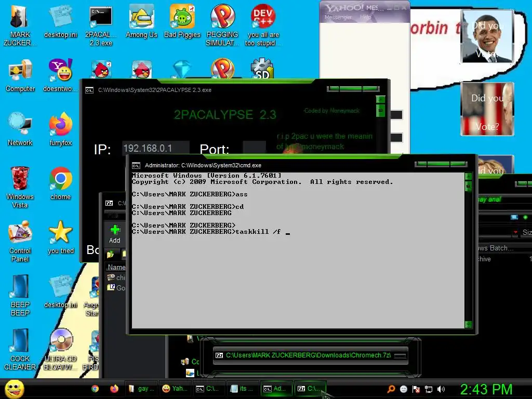The image size is (532, 399).
Task: Click the top Obama 'Did you Vote' thumbnail
Action: [487, 36]
